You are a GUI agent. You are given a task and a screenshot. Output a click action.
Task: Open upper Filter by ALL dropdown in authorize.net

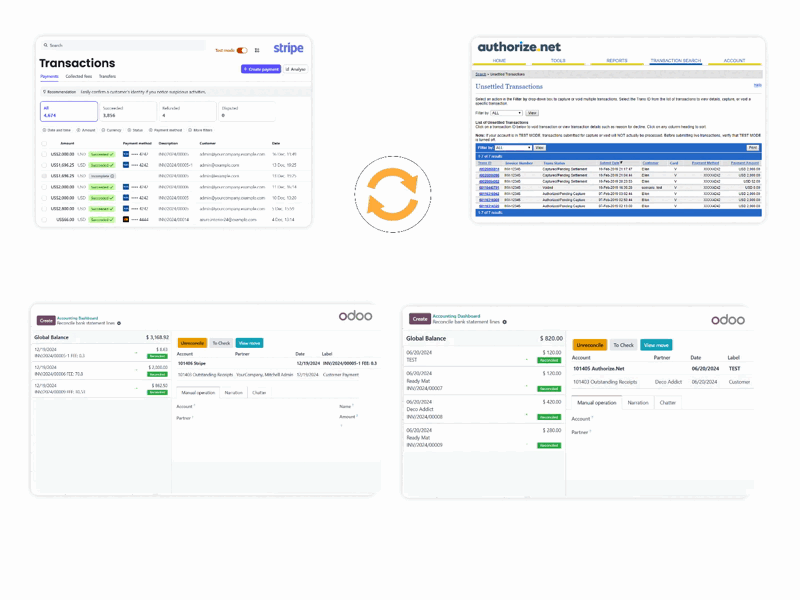point(506,113)
